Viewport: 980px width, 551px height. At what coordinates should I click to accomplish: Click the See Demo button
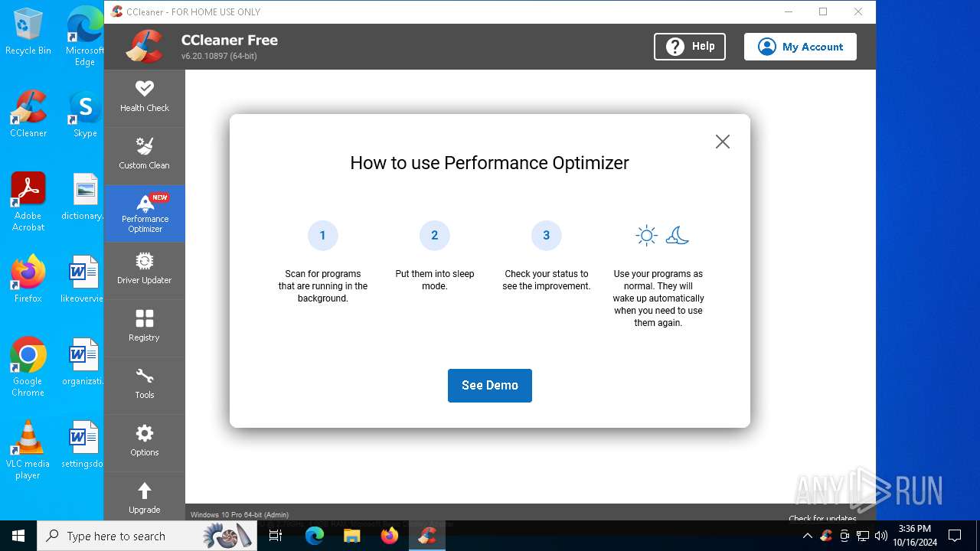click(x=490, y=386)
